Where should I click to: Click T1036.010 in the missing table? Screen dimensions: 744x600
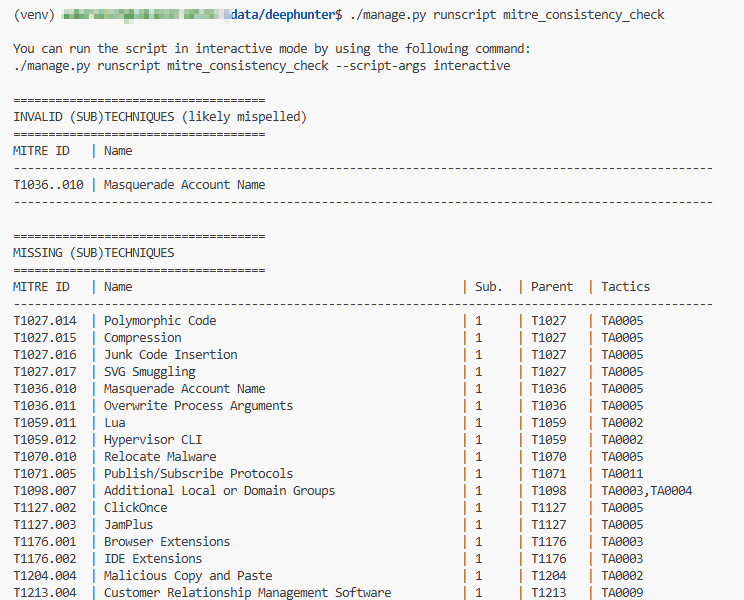[45, 389]
